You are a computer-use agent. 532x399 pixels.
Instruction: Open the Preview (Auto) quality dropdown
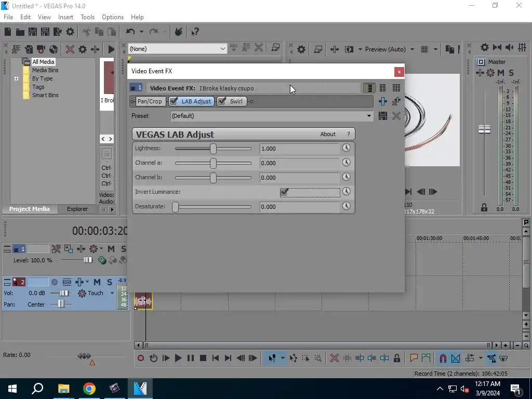pyautogui.click(x=412, y=49)
